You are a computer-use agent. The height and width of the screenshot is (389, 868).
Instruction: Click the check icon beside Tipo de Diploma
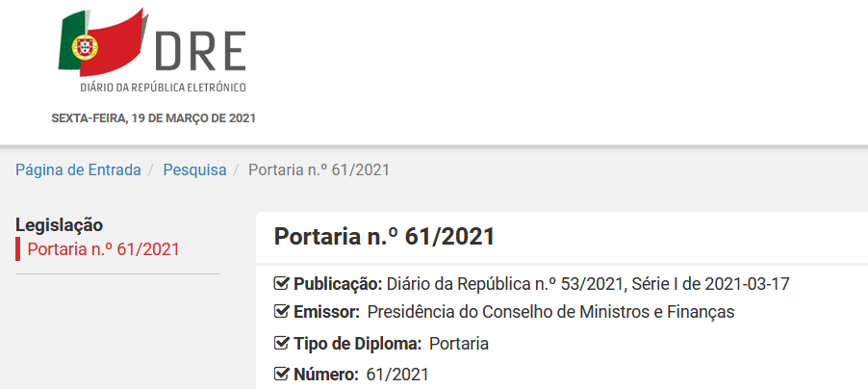(x=282, y=343)
